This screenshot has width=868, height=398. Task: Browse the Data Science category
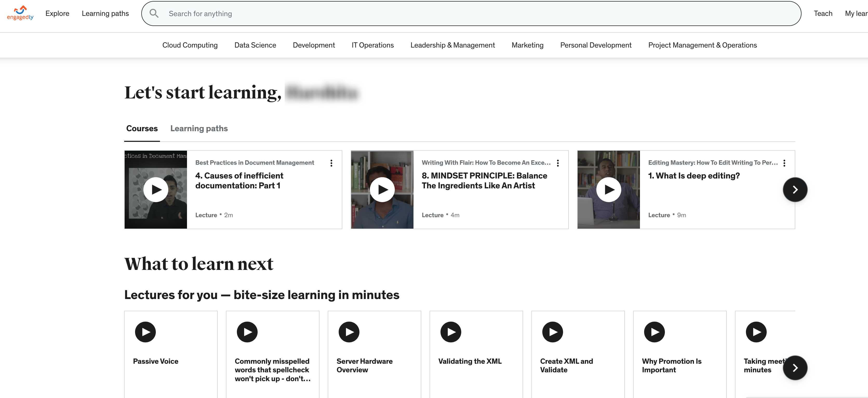(255, 45)
